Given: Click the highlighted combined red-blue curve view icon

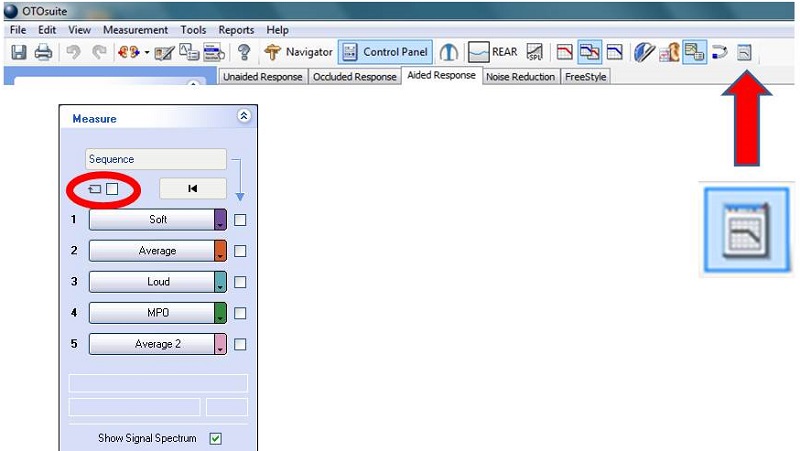Looking at the screenshot, I should point(590,52).
